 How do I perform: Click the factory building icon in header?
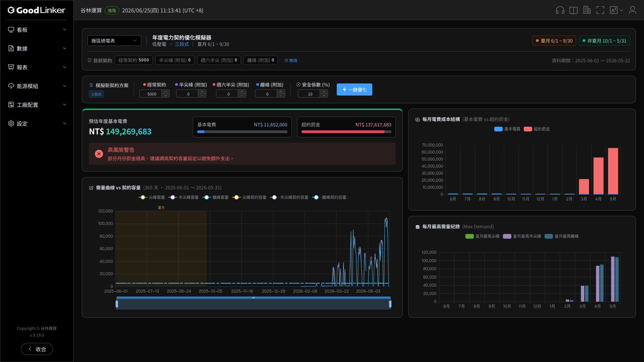587,10
